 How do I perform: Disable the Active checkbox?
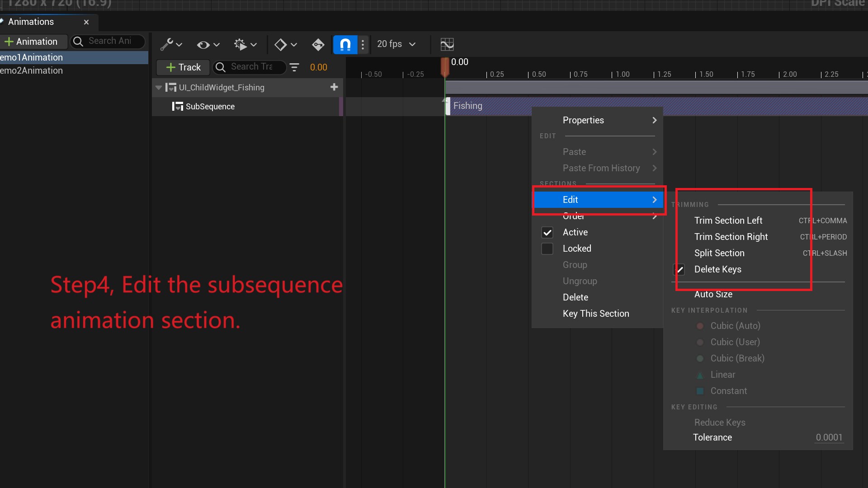click(x=547, y=232)
